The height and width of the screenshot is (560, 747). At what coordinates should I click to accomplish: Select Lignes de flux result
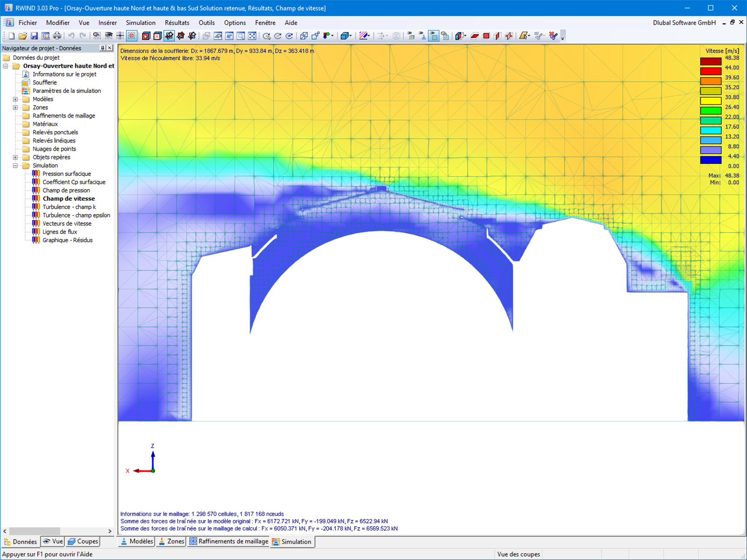click(60, 232)
